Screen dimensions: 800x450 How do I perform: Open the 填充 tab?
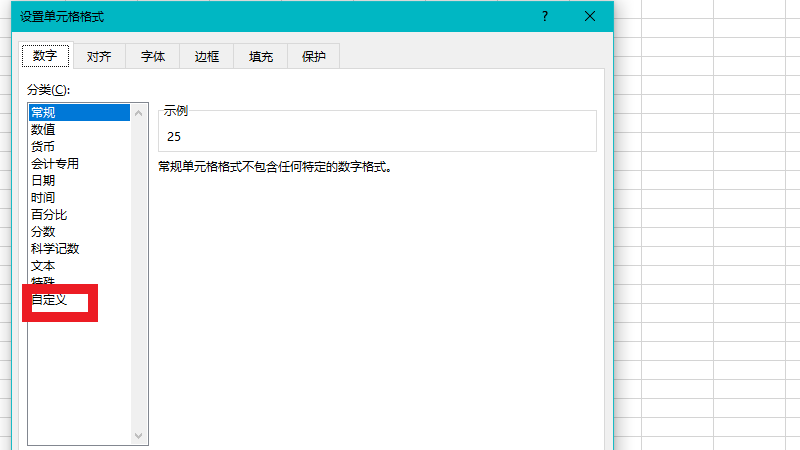pyautogui.click(x=261, y=57)
